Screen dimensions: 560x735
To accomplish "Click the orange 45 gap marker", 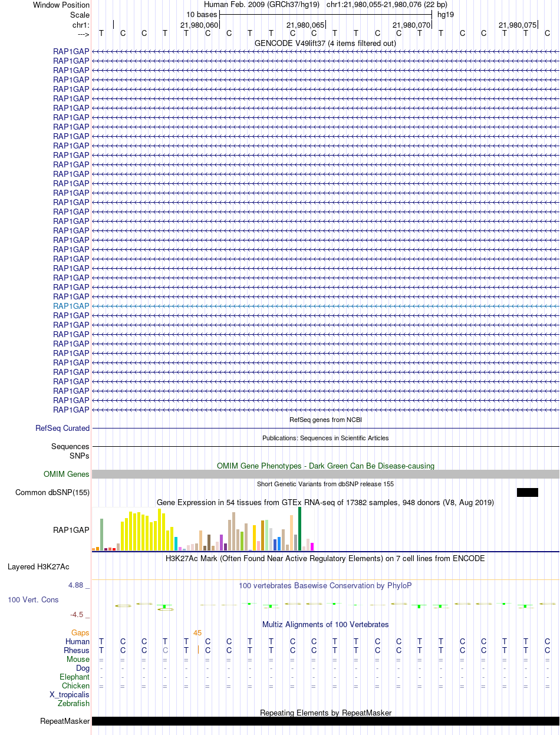I will click(x=197, y=632).
